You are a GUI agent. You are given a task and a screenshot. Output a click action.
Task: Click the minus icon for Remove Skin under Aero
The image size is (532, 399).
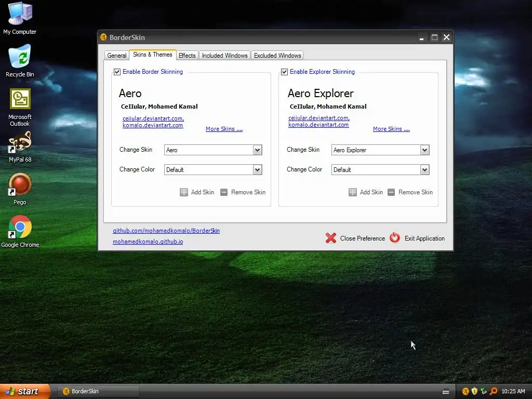pos(224,192)
